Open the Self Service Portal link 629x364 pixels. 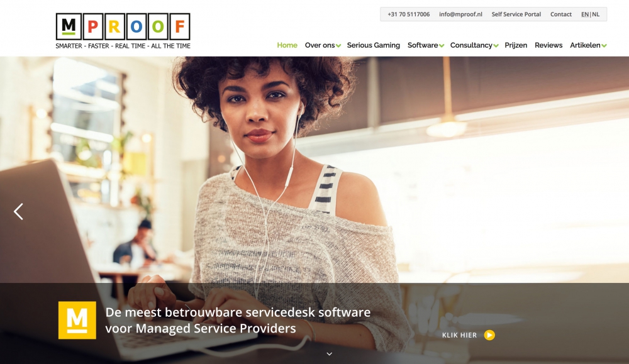coord(516,14)
